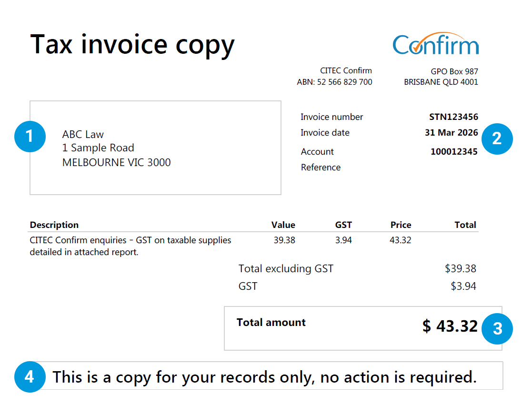
Task: Click the 'GPO Box 987' address line
Action: click(x=454, y=71)
